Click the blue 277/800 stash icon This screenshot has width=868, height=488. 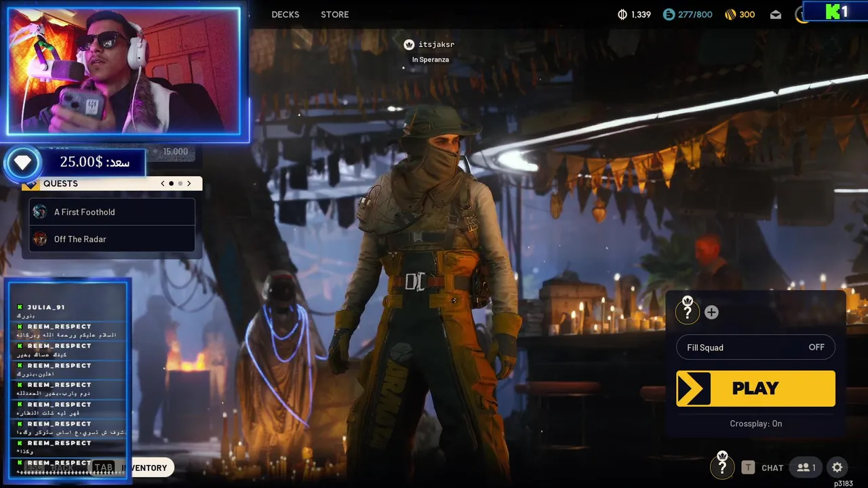pos(669,14)
